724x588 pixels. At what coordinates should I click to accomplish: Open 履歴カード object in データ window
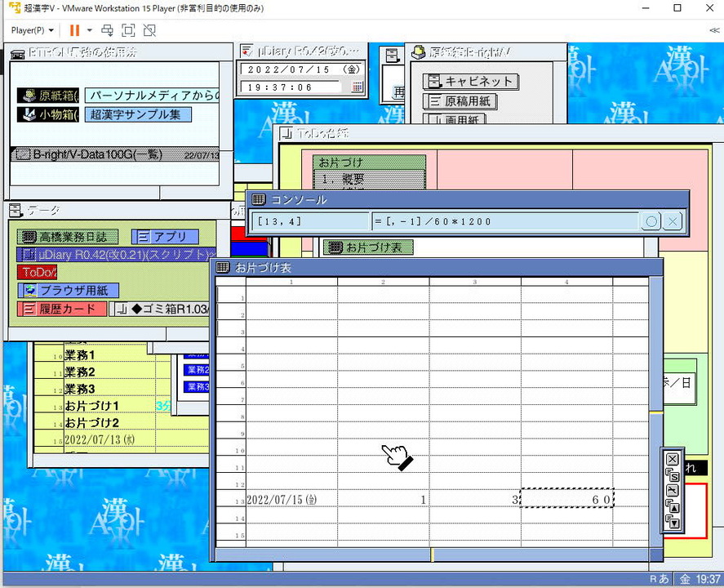pyautogui.click(x=62, y=309)
